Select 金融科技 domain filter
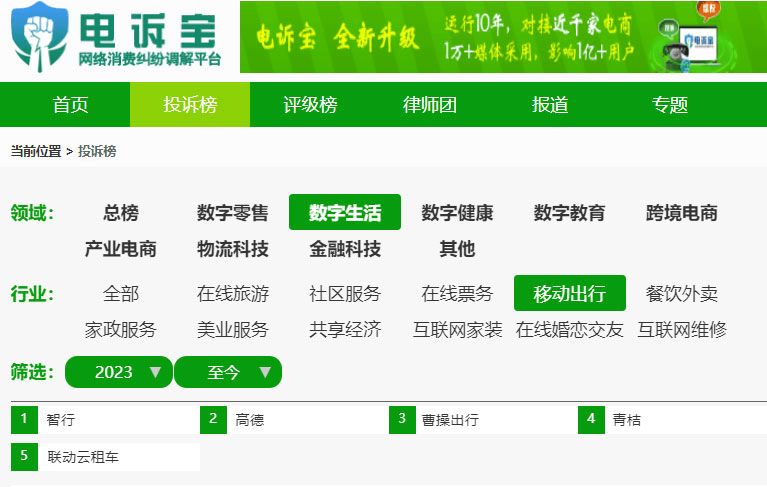Image resolution: width=767 pixels, height=487 pixels. (x=345, y=249)
